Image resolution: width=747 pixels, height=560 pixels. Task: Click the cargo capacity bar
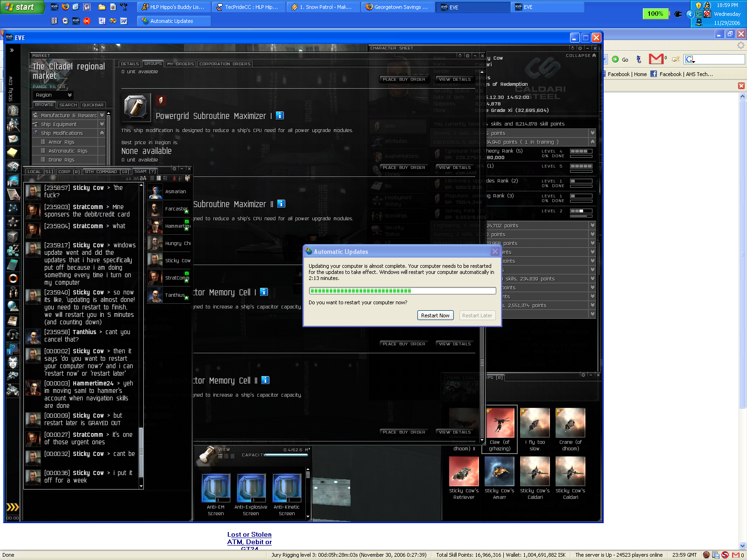tap(288, 455)
